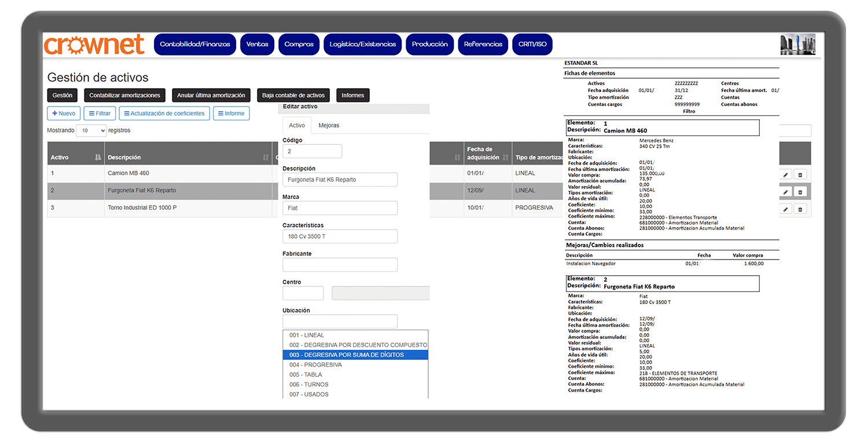Screen dimensions: 868x442
Task: Delete Camion MB 460 using its trash icon
Action: coord(800,174)
